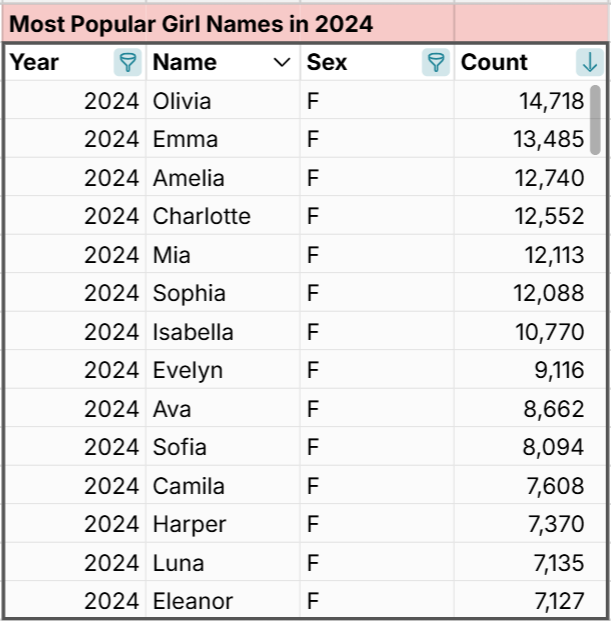Viewport: 611px width, 621px height.
Task: Click the Count column sort arrow icon
Action: pyautogui.click(x=590, y=63)
